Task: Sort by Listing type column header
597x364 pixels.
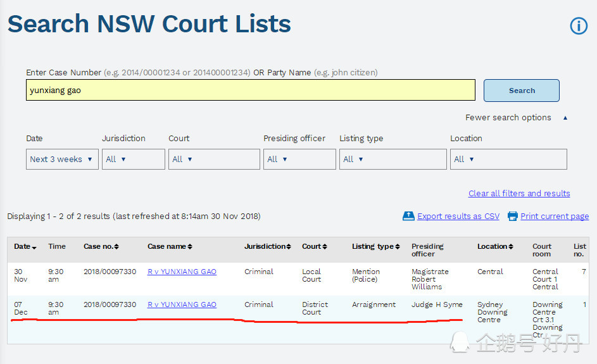Action: (x=376, y=246)
